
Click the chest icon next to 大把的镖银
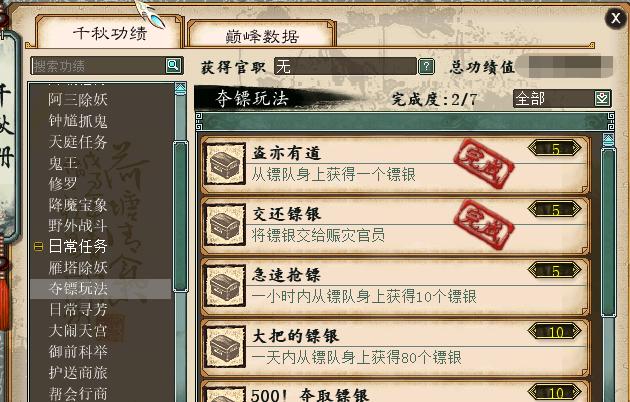tap(225, 347)
